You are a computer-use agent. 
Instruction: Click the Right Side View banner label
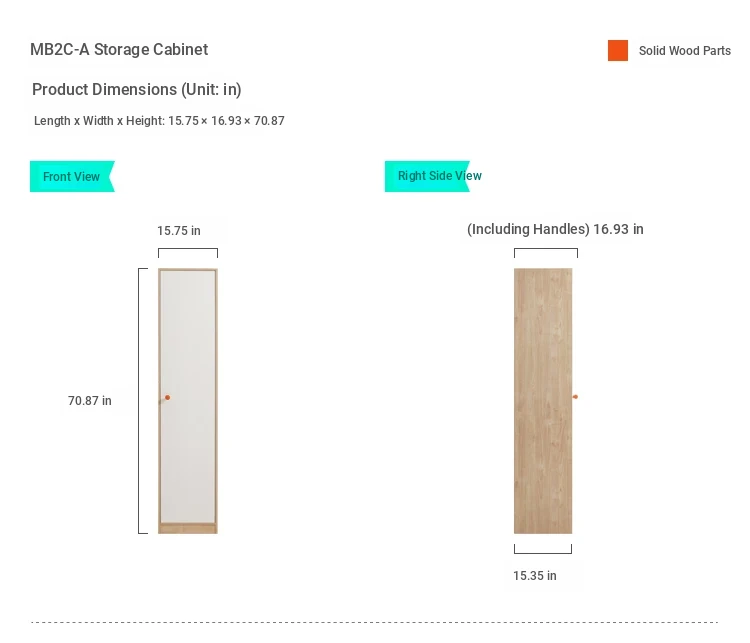[440, 176]
